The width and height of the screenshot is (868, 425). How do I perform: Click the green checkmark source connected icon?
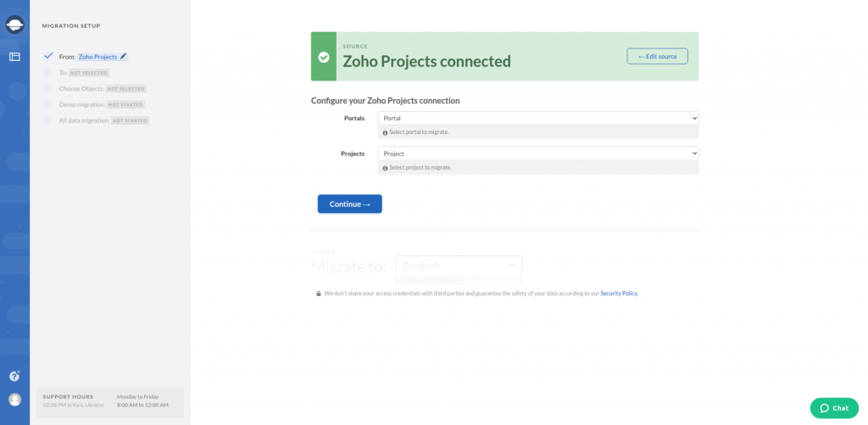tap(324, 57)
